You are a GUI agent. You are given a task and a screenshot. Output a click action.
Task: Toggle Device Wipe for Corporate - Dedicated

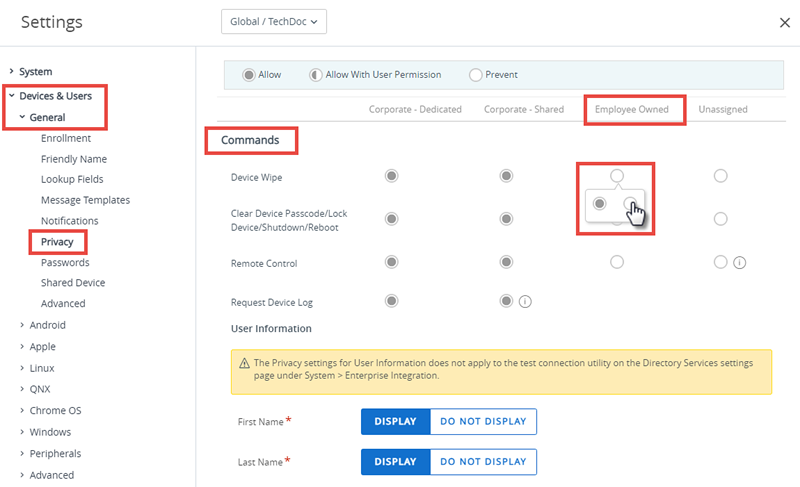pos(391,176)
